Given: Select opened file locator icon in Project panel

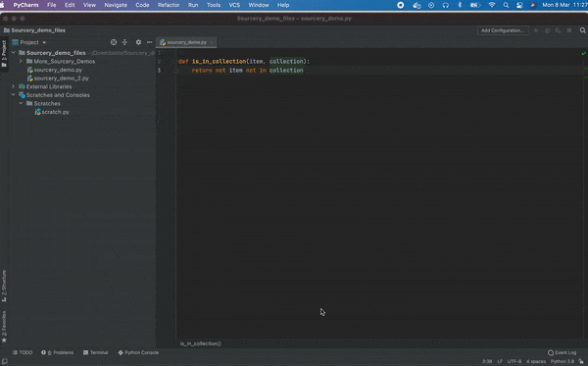Looking at the screenshot, I should 114,42.
